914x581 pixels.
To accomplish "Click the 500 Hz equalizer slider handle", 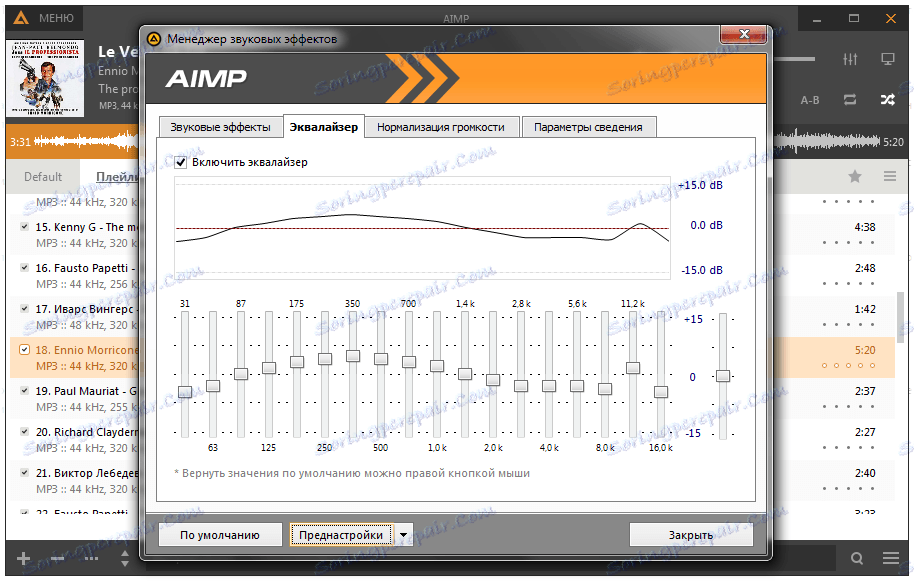I will click(381, 359).
